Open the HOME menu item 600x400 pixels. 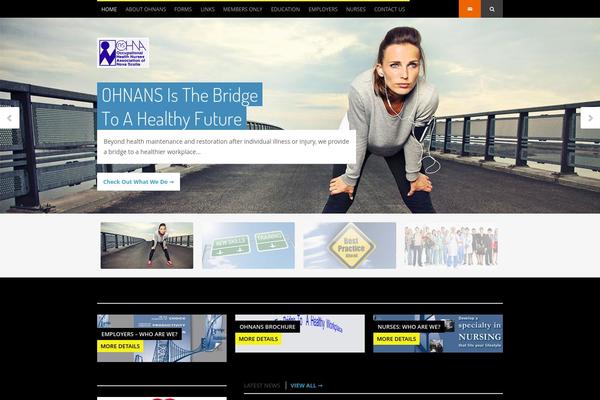pyautogui.click(x=109, y=9)
